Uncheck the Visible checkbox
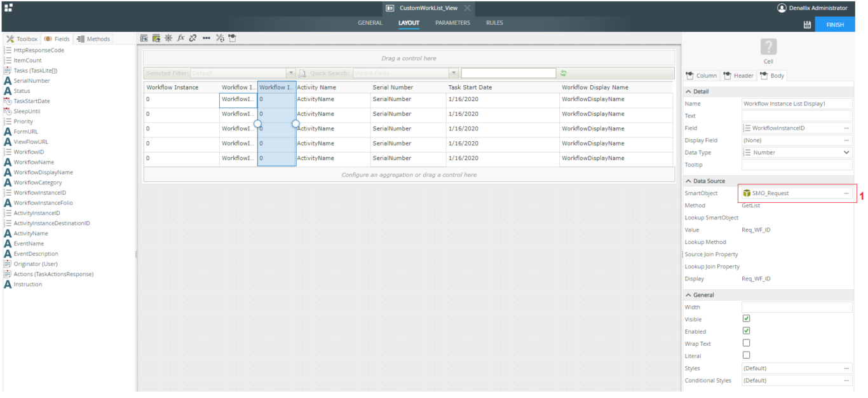Image resolution: width=868 pixels, height=398 pixels. 746,319
